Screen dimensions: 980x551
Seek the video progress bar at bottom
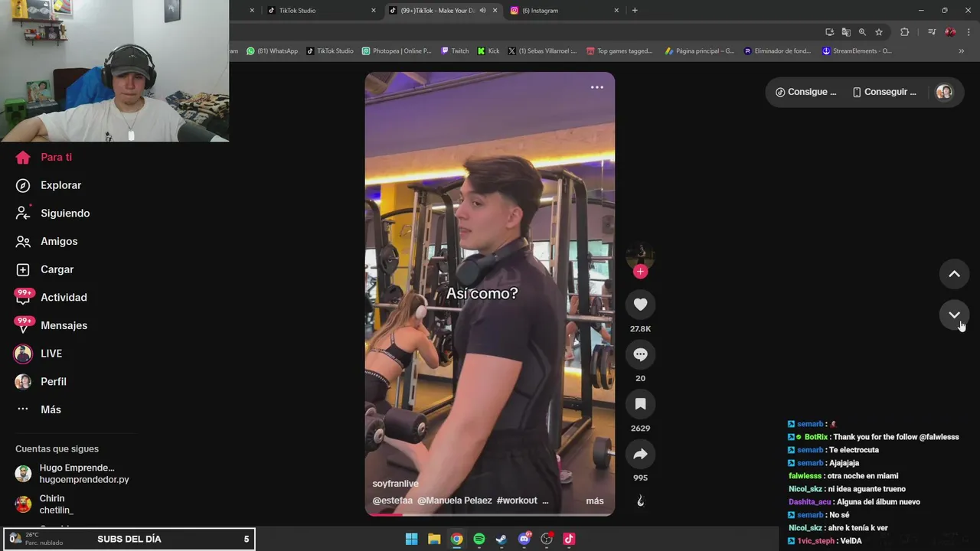click(490, 514)
